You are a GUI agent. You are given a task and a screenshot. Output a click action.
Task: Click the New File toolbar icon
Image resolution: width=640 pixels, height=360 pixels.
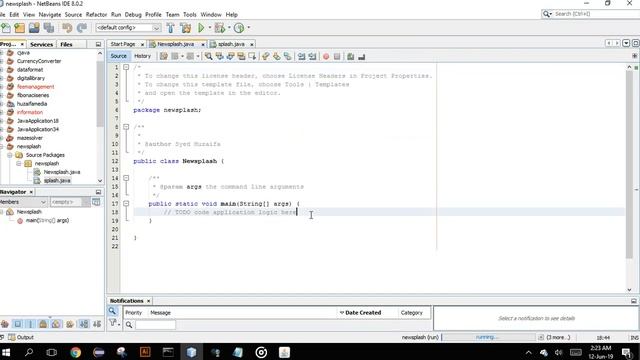[x=6, y=28]
